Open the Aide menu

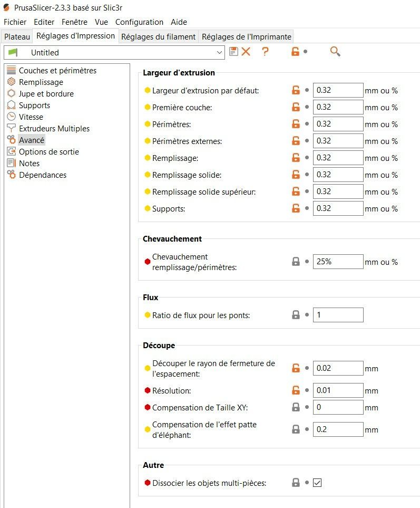179,22
